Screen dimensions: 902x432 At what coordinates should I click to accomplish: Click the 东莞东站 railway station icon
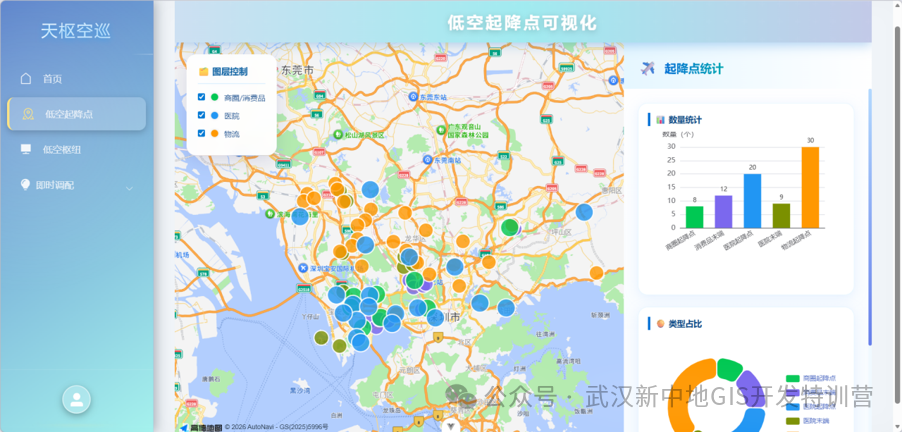(413, 97)
